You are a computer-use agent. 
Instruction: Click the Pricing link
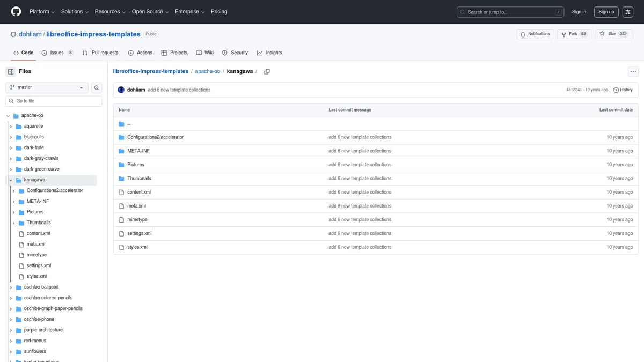click(x=219, y=11)
